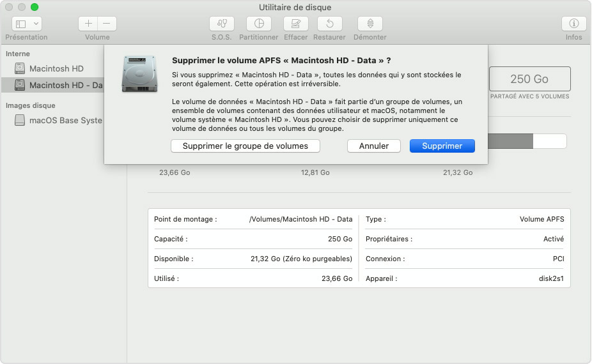Click the PARTAGÉ AVEC 5 VOLUMES label

(x=530, y=96)
